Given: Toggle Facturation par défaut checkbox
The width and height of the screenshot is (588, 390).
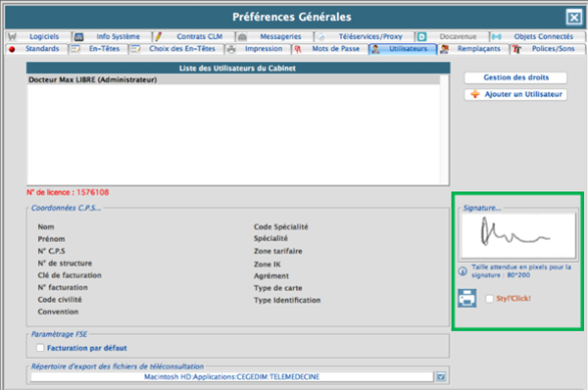Looking at the screenshot, I should [40, 348].
